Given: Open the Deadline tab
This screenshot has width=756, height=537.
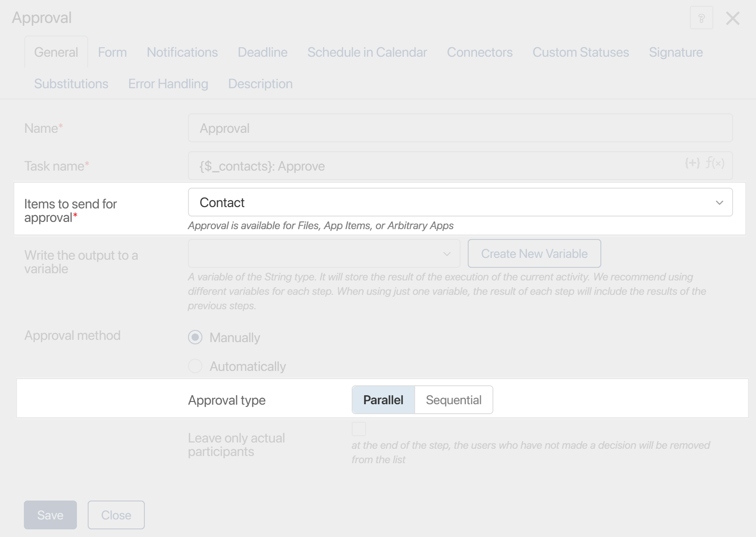Looking at the screenshot, I should (x=263, y=52).
